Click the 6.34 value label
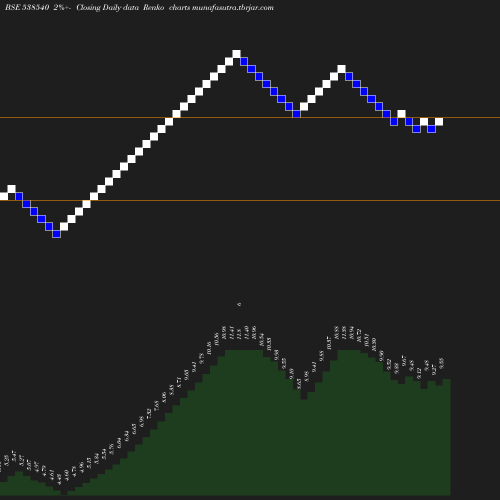500x500 pixels. (x=127, y=436)
